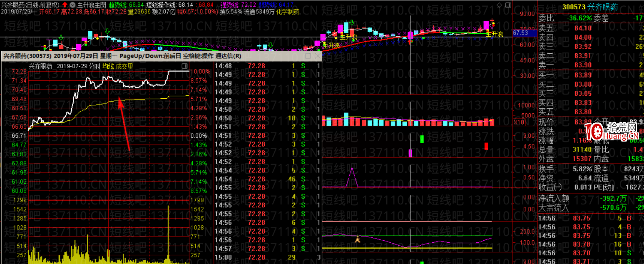Close the 兴齐眼药 intraday popup window
The width and height of the screenshot is (644, 264).
tap(317, 56)
